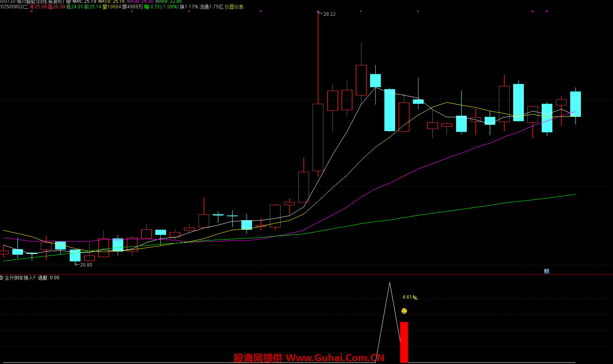This screenshot has height=364, width=613.
Task: Click the 流通1.75亿 float value
Action: 212,7
